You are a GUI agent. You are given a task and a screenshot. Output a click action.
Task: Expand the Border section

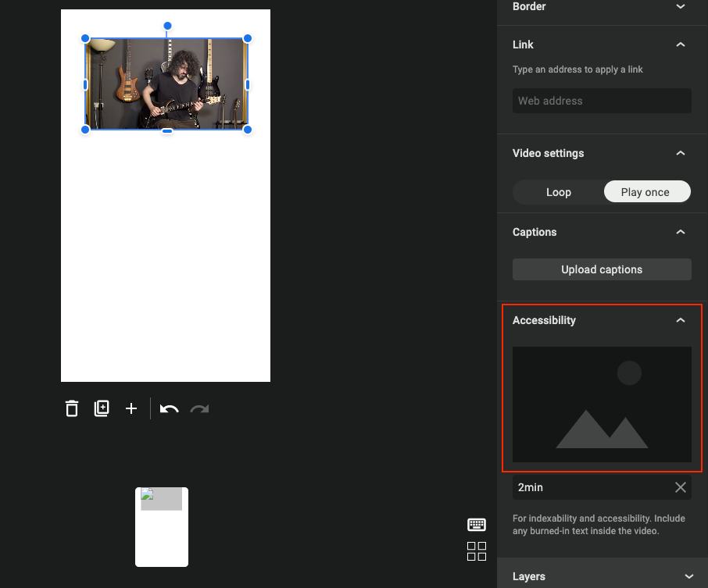(x=681, y=6)
